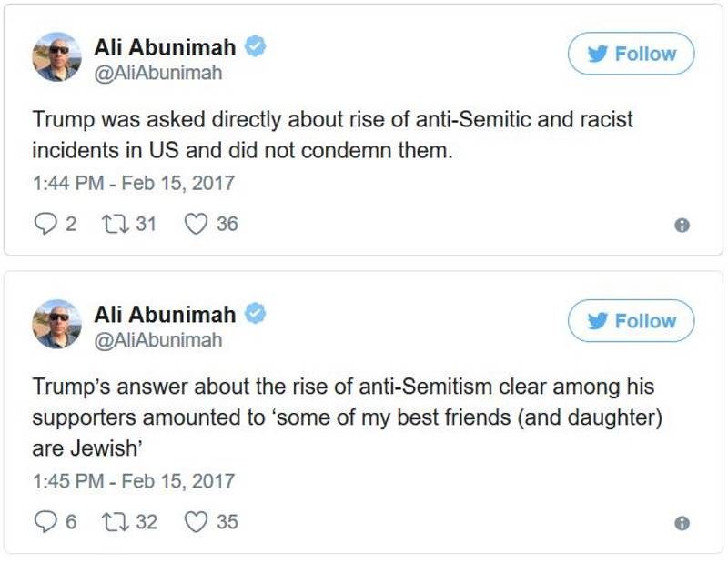Like the second tweet with 35 likes
This screenshot has height=563, width=728.
point(196,522)
